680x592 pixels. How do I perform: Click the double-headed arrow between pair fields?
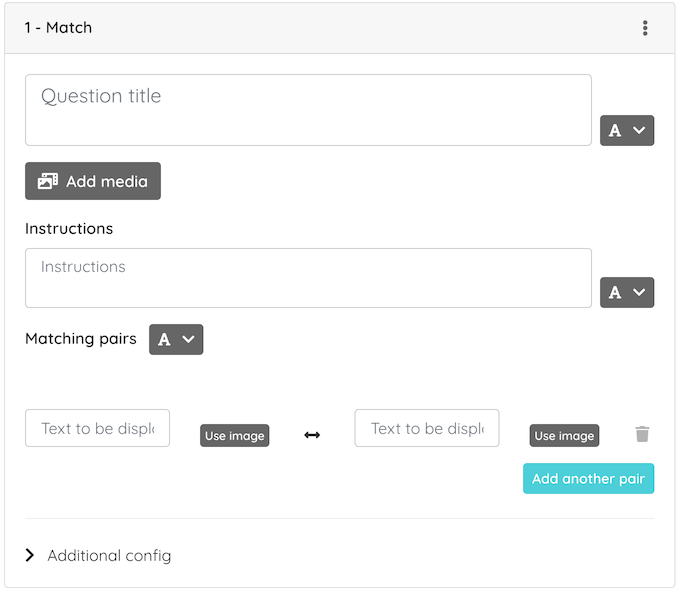(x=312, y=435)
